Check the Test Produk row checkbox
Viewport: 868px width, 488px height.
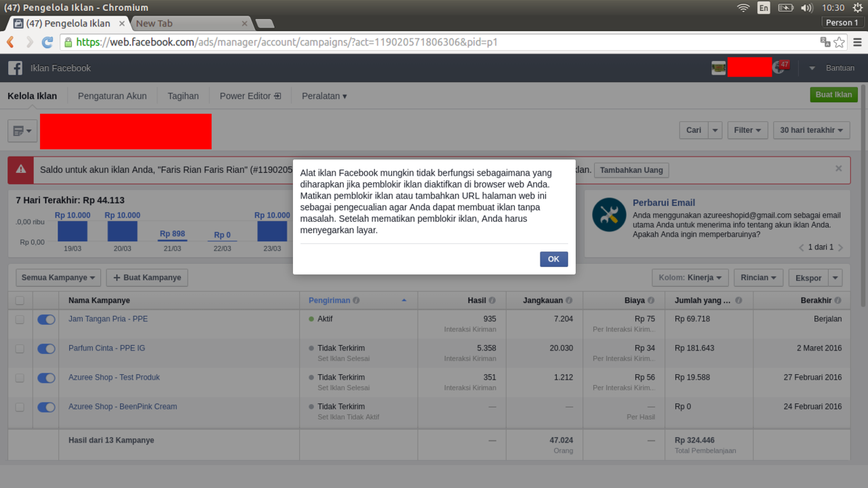point(20,378)
